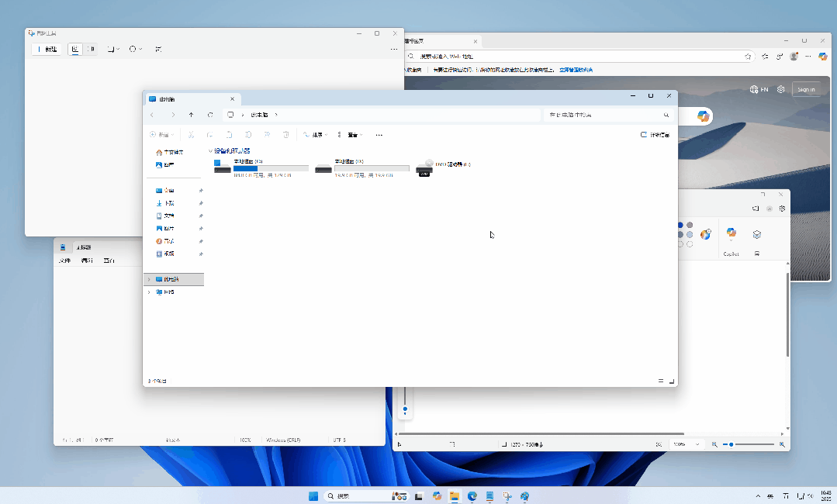Select Snipping Tool screenshot mode toggle
Screen dimensions: 837x504
75,49
